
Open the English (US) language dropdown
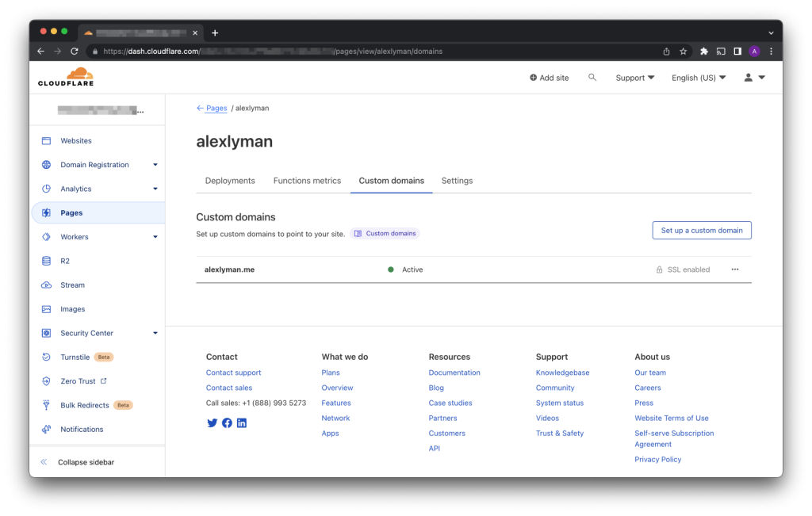pyautogui.click(x=698, y=78)
